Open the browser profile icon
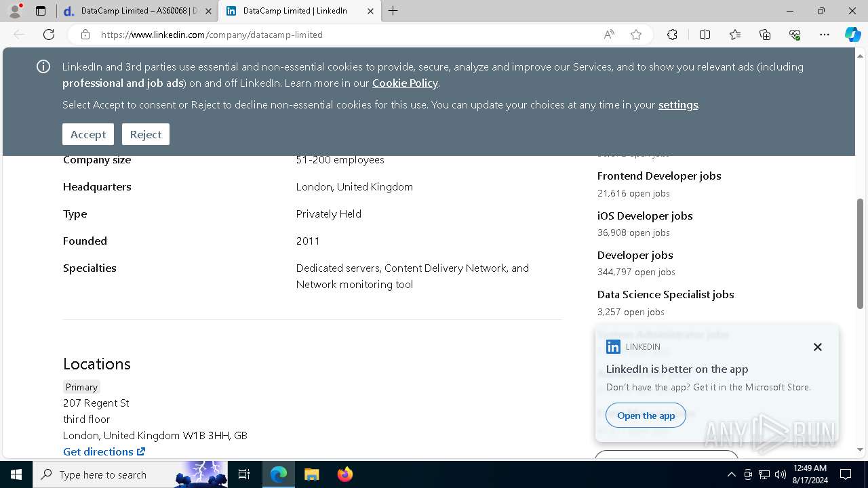This screenshot has width=868, height=488. tap(15, 11)
